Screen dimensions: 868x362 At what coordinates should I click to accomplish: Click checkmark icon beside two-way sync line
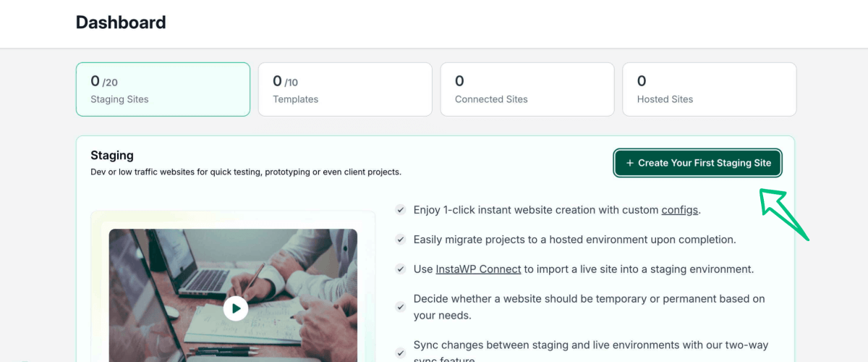pos(400,353)
